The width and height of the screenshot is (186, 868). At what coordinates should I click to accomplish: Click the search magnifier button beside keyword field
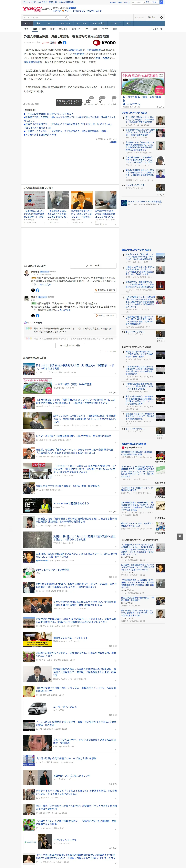coord(66,18)
